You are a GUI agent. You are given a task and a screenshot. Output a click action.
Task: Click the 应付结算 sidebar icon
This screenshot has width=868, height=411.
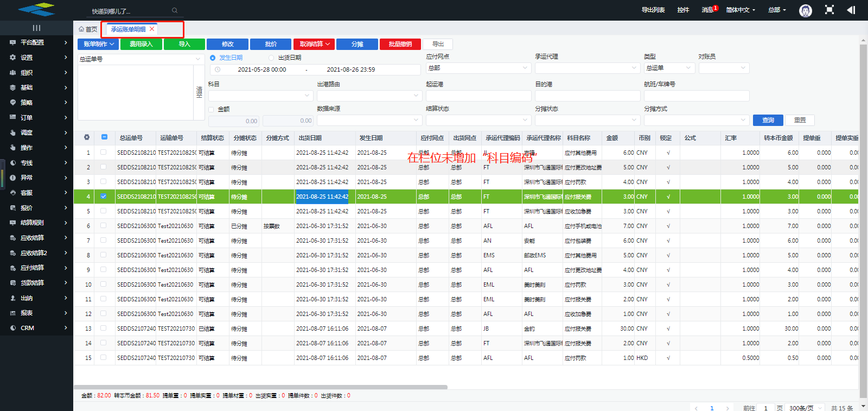click(13, 268)
